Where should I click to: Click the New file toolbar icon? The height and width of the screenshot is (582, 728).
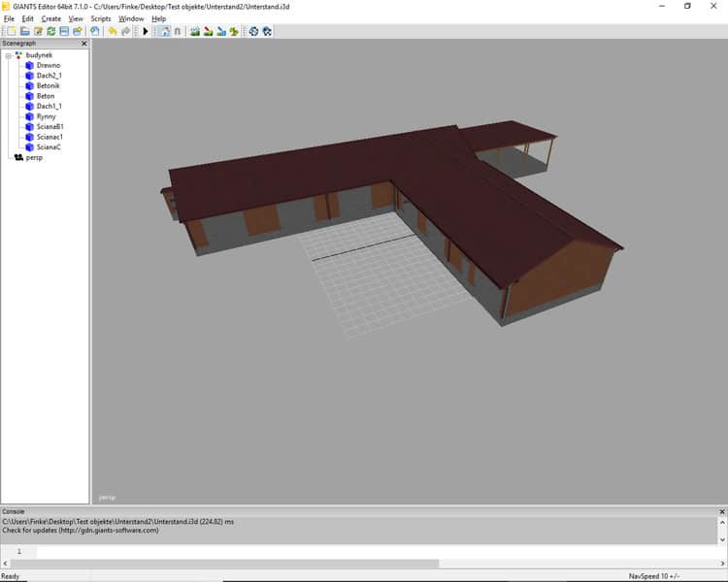pyautogui.click(x=11, y=31)
